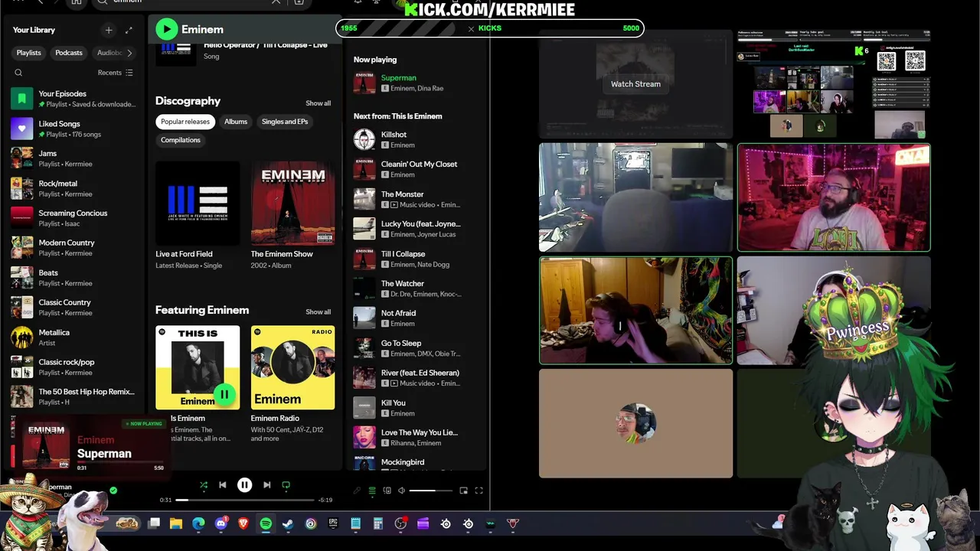Click the Watch Stream button
Viewport: 980px width, 551px height.
tap(635, 84)
